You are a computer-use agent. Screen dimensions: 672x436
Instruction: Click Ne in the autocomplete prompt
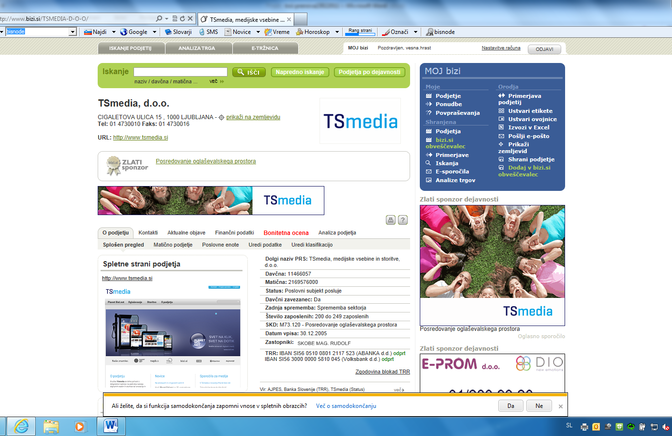539,406
